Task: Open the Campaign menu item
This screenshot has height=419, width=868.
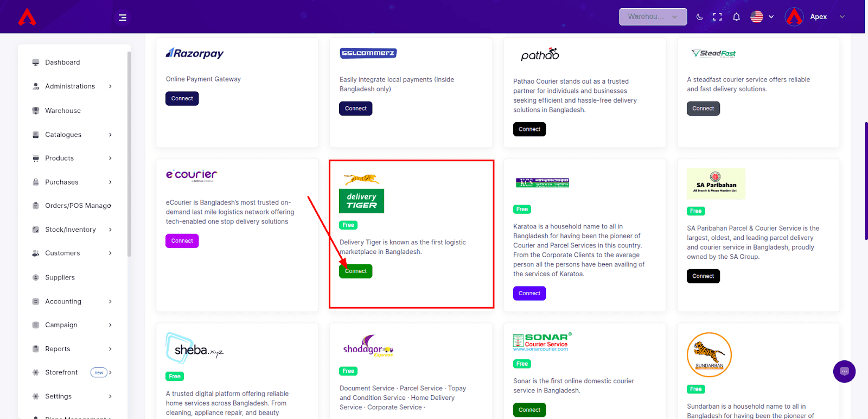Action: coord(72,325)
